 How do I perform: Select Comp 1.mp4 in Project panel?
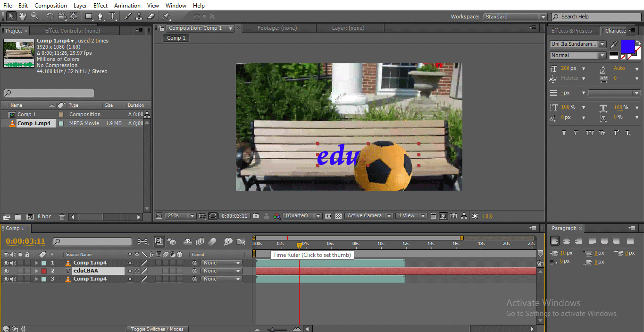[34, 123]
